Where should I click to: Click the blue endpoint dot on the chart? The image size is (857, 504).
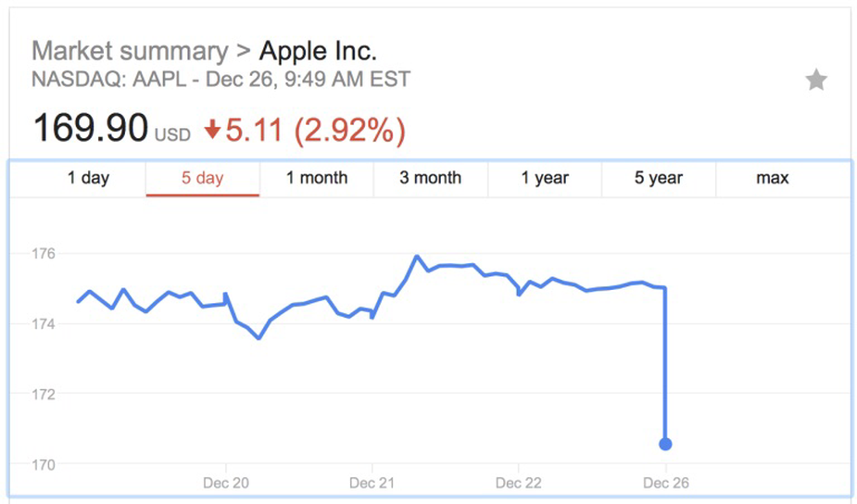coord(665,445)
